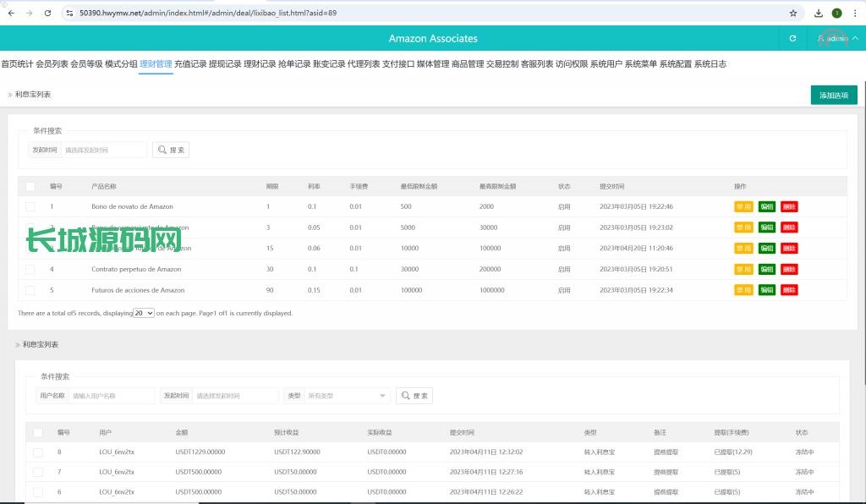Open the records-per-page dropdown showing 20
The height and width of the screenshot is (504, 866).
(144, 313)
